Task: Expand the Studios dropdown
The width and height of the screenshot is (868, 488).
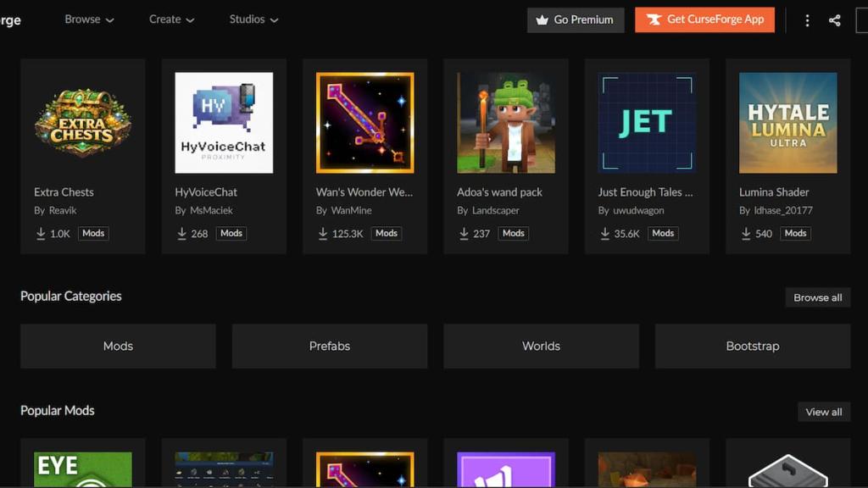Action: pos(253,19)
